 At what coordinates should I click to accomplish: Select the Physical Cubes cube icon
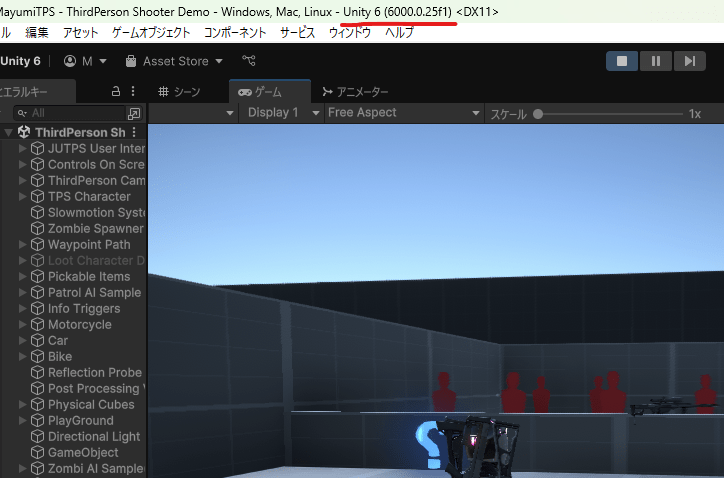click(37, 405)
